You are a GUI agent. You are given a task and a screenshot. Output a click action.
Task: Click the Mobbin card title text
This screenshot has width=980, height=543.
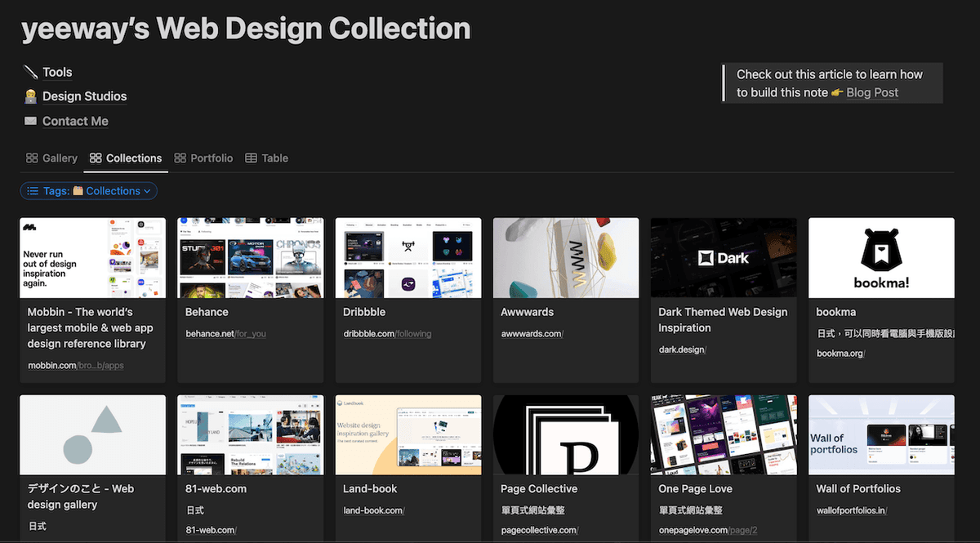(x=90, y=327)
